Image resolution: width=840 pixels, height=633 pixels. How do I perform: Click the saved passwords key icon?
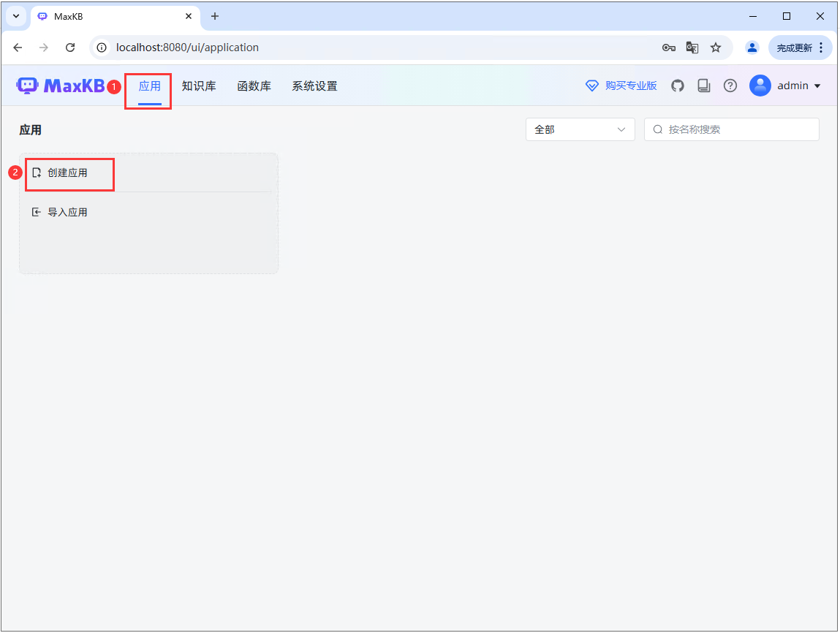[669, 48]
